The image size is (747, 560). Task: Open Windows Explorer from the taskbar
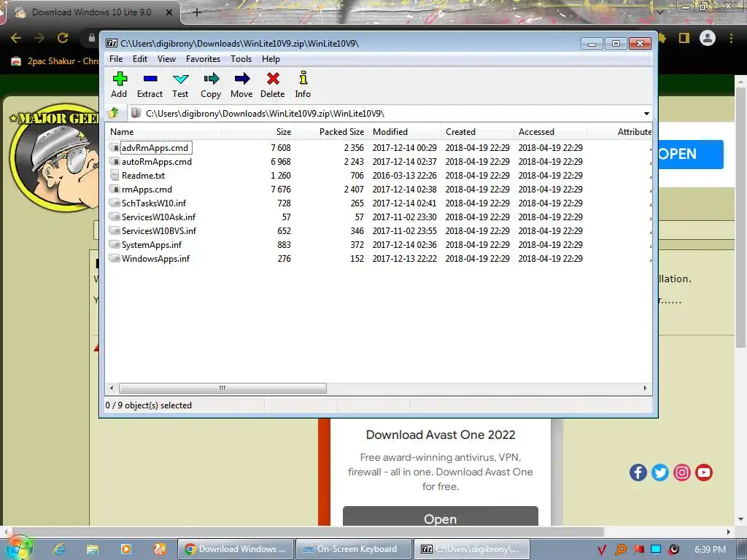coord(93,549)
